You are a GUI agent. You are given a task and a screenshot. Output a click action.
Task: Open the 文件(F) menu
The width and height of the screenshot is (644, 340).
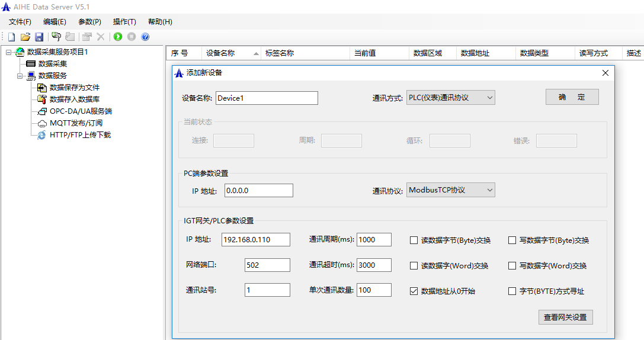(x=20, y=22)
